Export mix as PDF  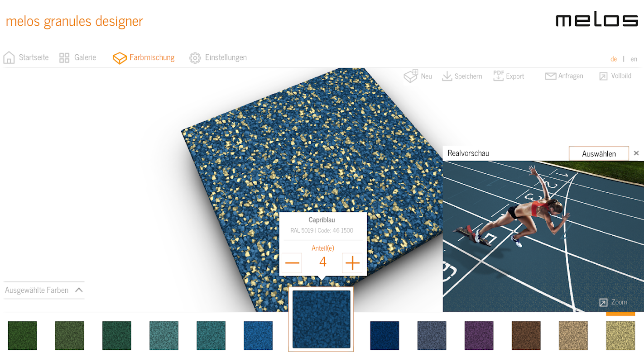coord(499,76)
